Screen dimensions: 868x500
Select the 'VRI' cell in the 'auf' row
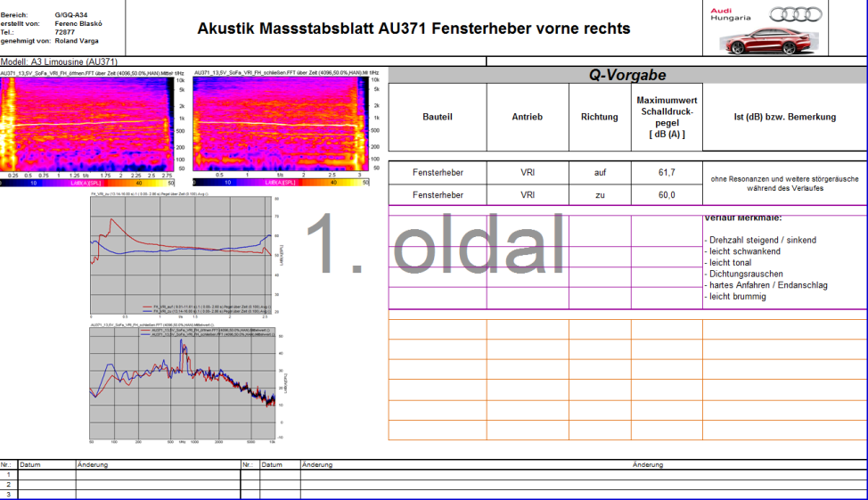[x=527, y=172]
